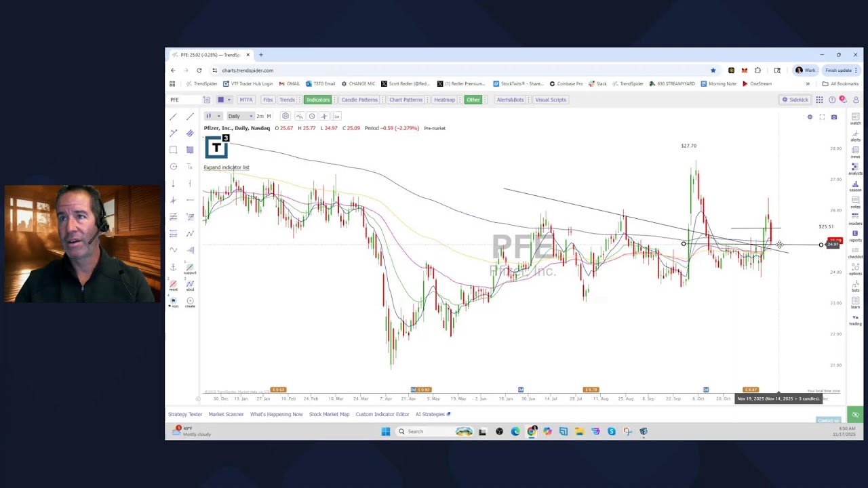Image resolution: width=868 pixels, height=488 pixels.
Task: Open the news sidebar panel
Action: [855, 152]
